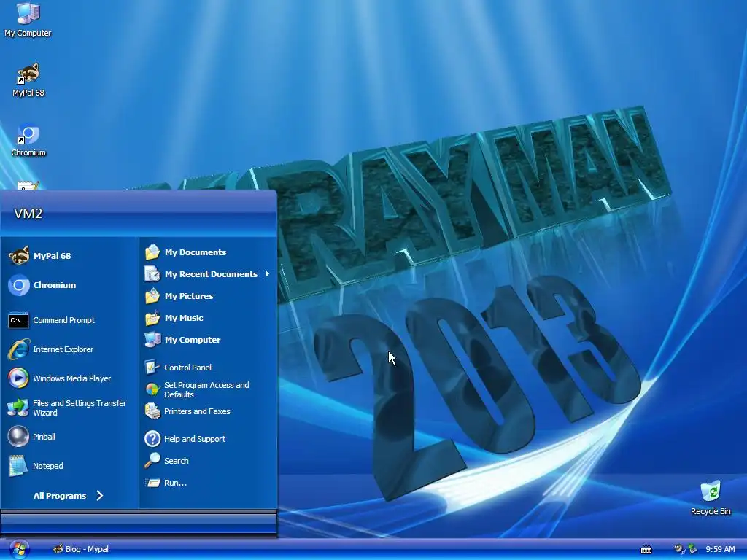Open Notepad from the Start menu
The height and width of the screenshot is (560, 747).
tap(69, 466)
